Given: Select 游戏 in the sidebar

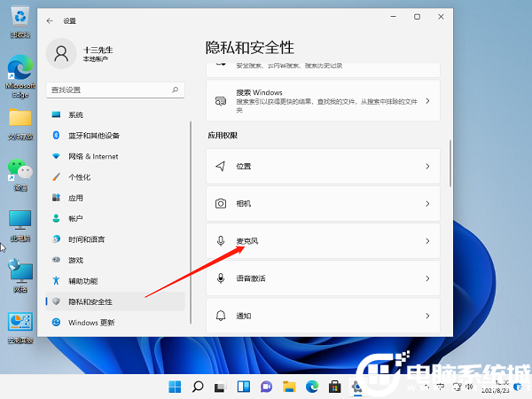Looking at the screenshot, I should (x=115, y=260).
